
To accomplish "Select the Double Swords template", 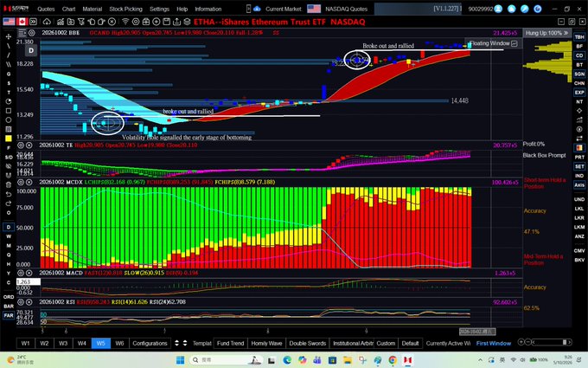I will (x=308, y=343).
